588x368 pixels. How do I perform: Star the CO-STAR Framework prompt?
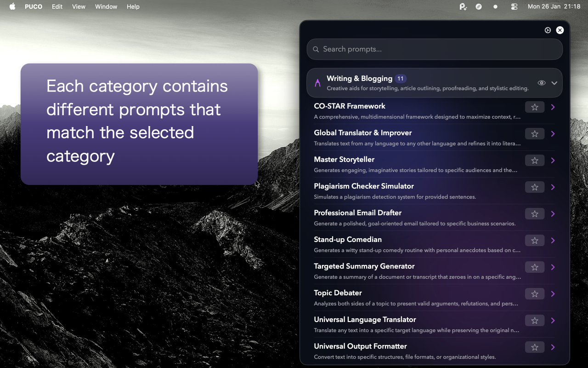click(535, 107)
